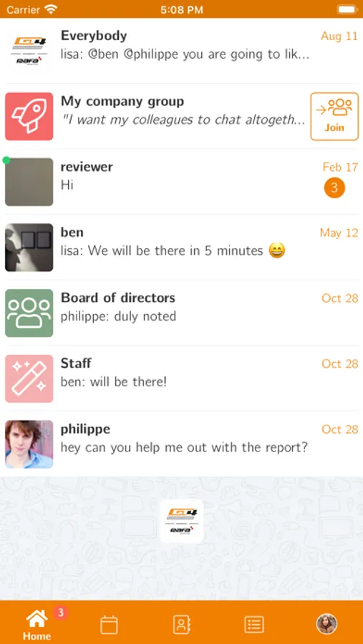The width and height of the screenshot is (363, 644).
Task: Tap the rocket group icon
Action: click(29, 116)
